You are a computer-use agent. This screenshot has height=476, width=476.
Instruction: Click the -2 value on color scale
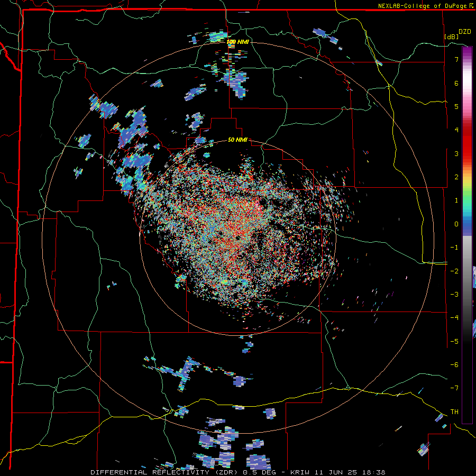pos(454,271)
